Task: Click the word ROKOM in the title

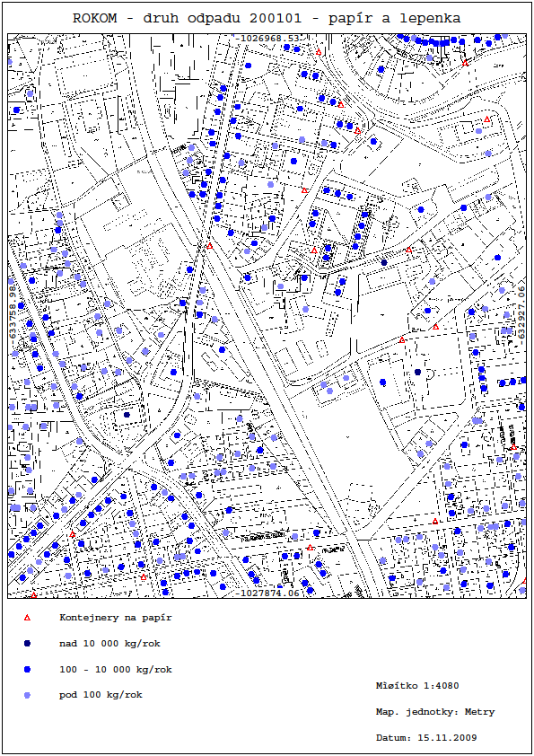Action: [94, 18]
